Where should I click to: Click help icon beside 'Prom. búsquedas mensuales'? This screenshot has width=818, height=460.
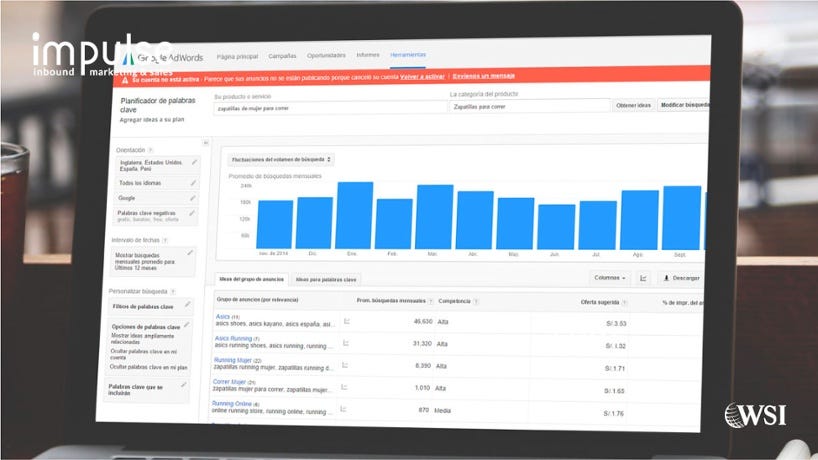[x=430, y=301]
